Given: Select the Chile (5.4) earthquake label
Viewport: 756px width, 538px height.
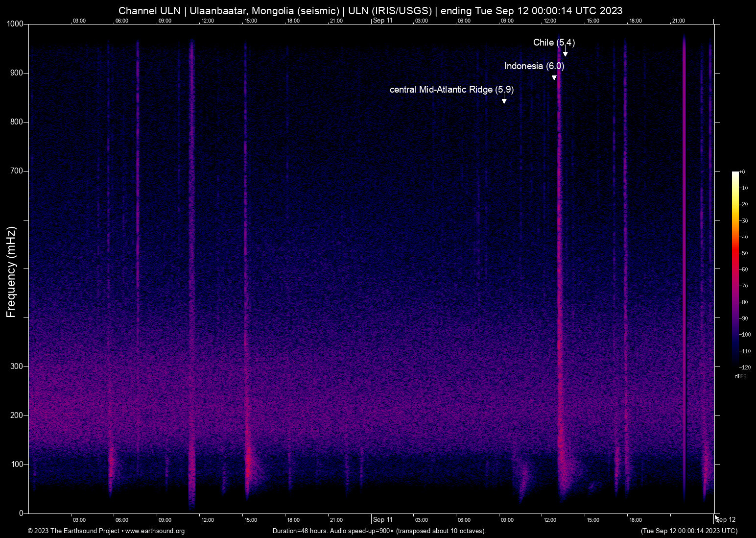Looking at the screenshot, I should [x=554, y=43].
